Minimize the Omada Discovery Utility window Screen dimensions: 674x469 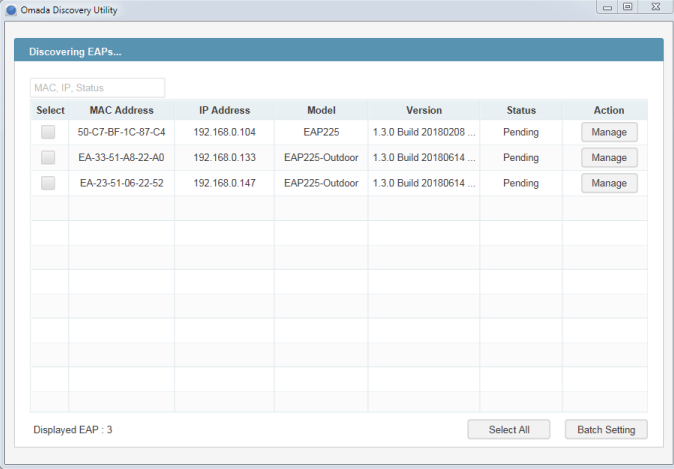coord(607,7)
